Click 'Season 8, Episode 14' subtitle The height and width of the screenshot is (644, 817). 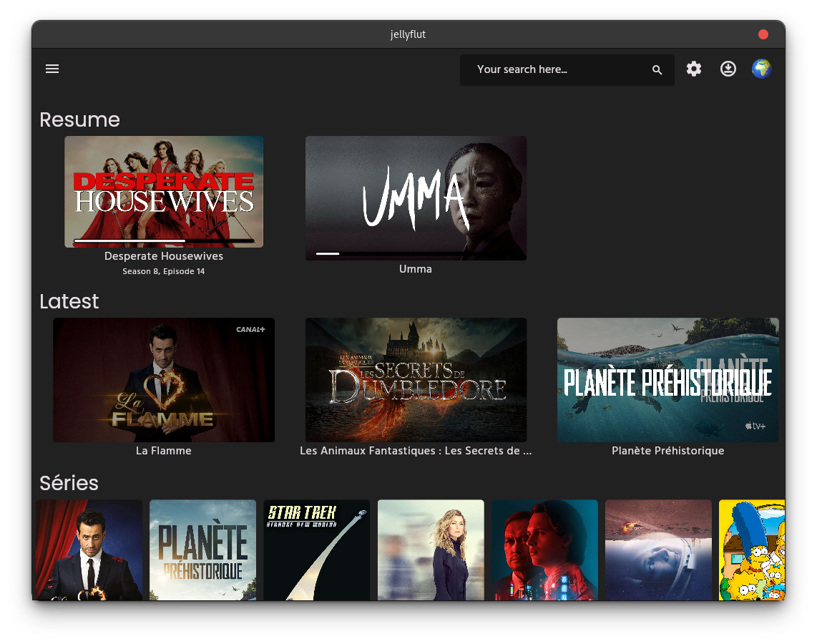164,271
